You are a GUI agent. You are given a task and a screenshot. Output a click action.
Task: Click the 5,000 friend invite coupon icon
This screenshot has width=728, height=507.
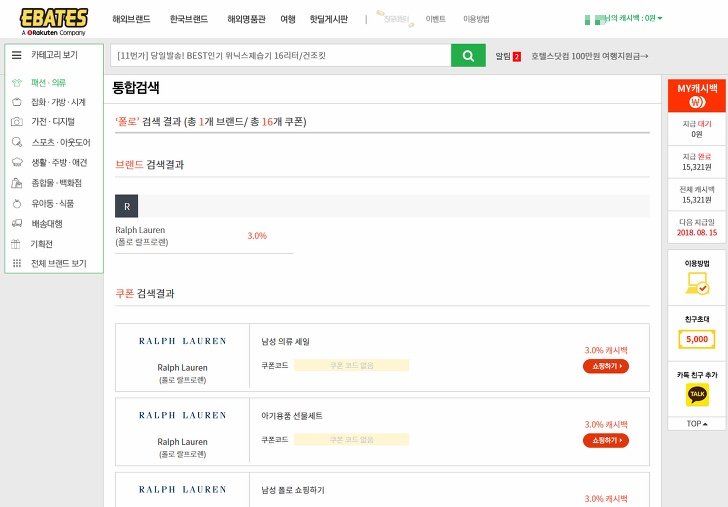[x=697, y=339]
